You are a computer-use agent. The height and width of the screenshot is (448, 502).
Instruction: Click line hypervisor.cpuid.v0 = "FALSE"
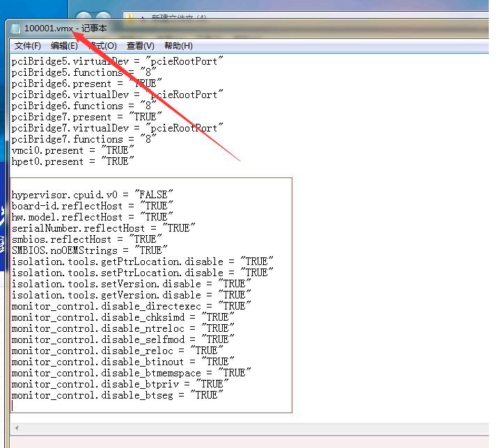pos(92,195)
